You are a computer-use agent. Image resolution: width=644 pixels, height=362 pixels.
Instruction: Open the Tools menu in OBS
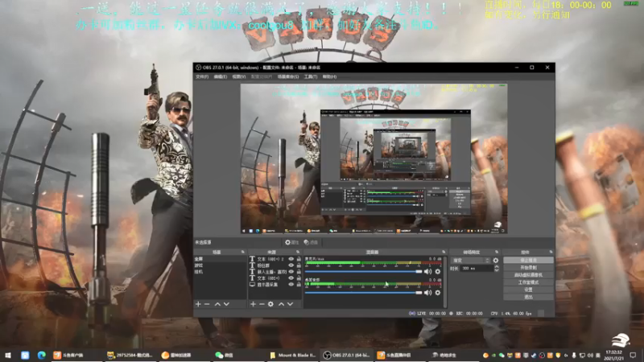pos(311,76)
